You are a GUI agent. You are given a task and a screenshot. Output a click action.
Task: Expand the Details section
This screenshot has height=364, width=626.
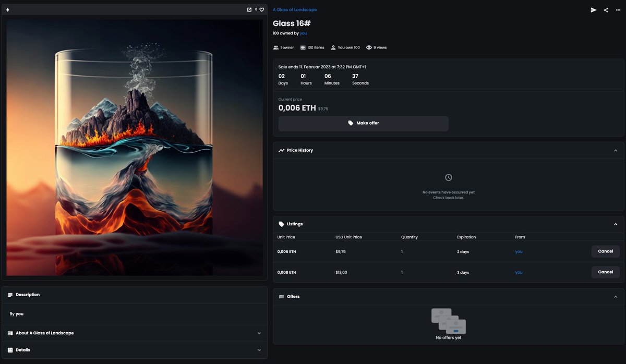point(259,350)
